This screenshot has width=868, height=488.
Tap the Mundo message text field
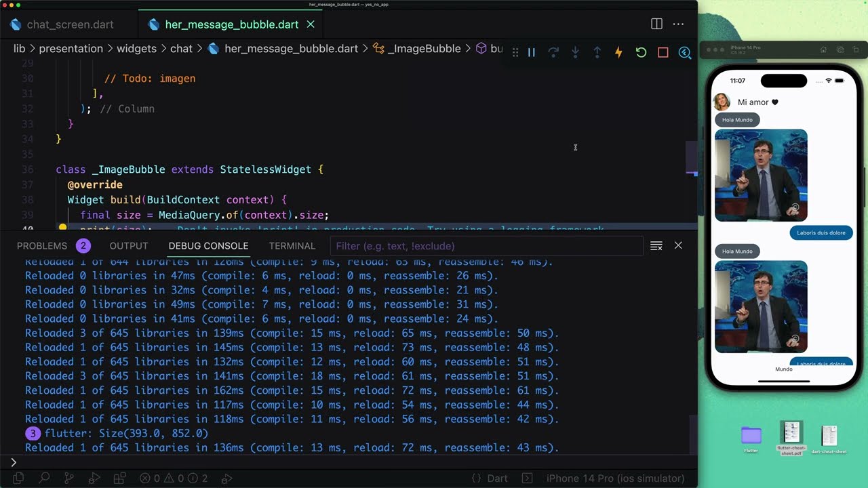click(x=784, y=369)
